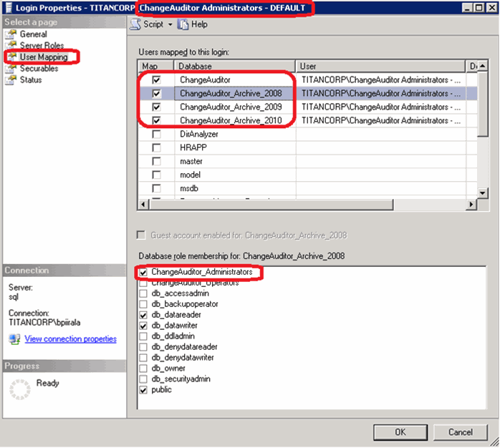Select the DirAnalyzer database name
The height and width of the screenshot is (448, 500).
[199, 134]
